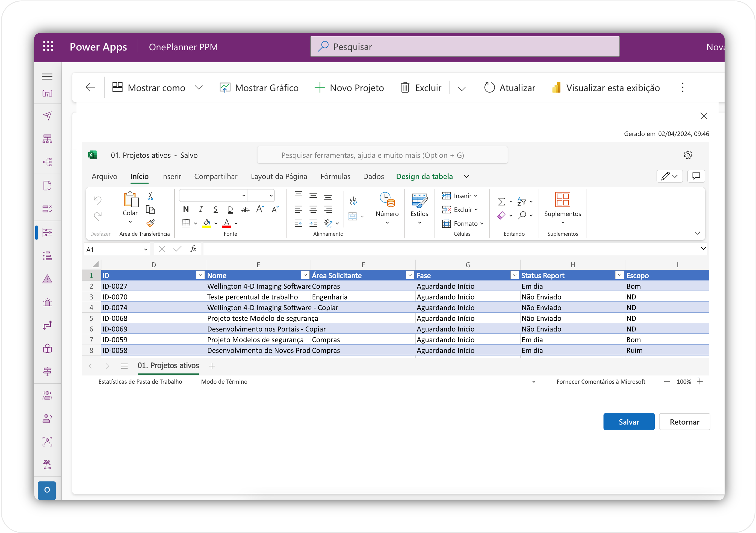This screenshot has height=533, width=756.
Task: Open the font name dropdown
Action: (x=244, y=196)
